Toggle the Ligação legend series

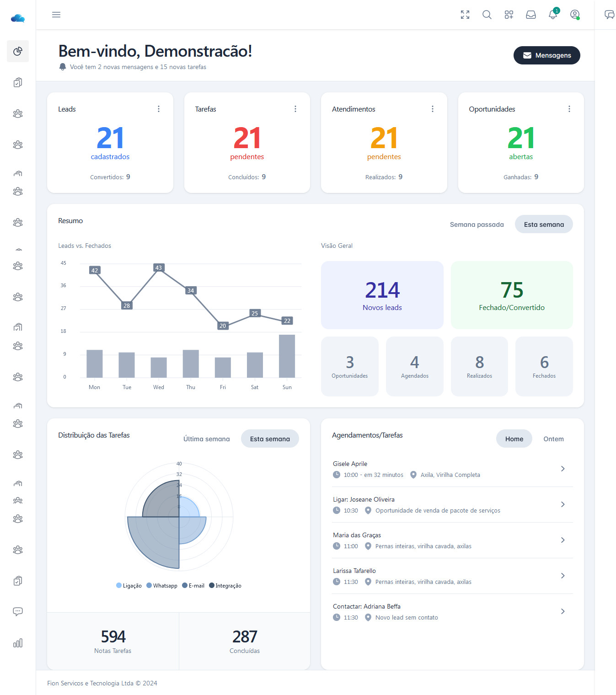[x=129, y=586]
